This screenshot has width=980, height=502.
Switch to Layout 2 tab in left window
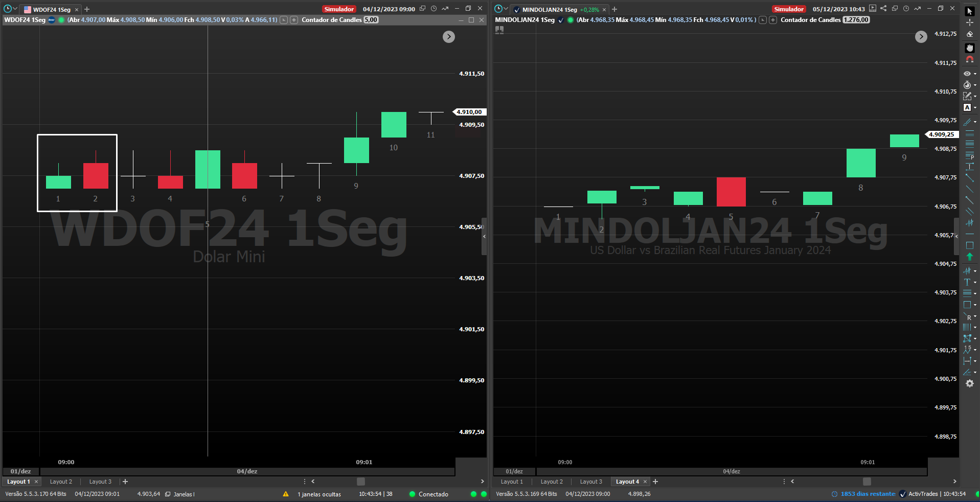coord(61,482)
